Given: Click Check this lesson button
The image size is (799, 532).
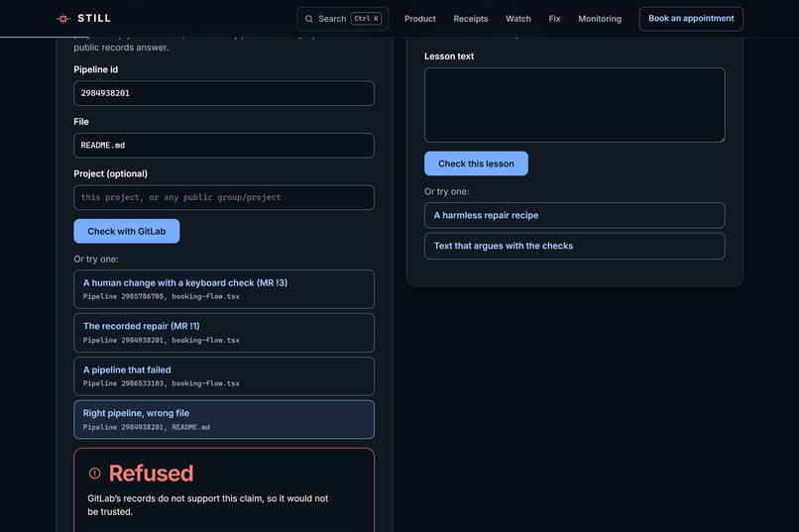Looking at the screenshot, I should (476, 163).
